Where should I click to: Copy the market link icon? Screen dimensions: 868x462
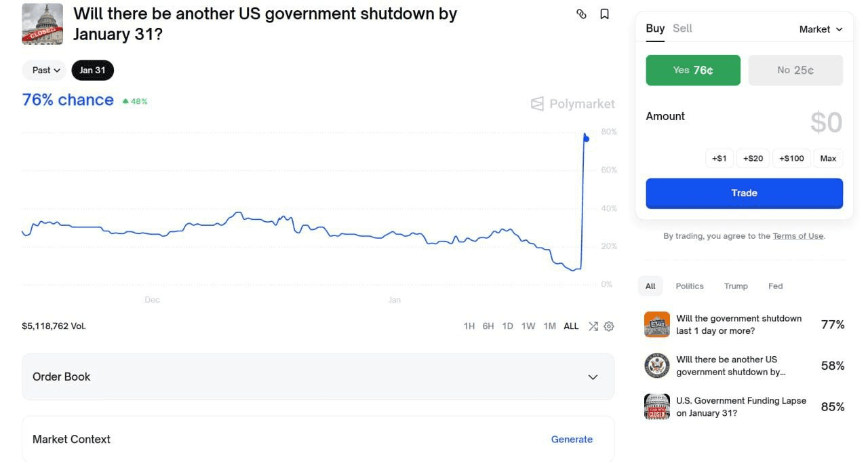(581, 14)
